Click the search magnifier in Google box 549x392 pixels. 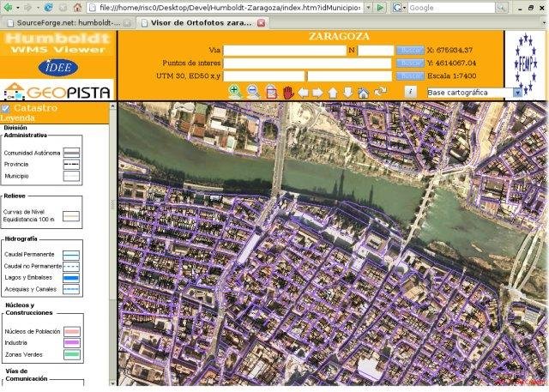[501, 8]
